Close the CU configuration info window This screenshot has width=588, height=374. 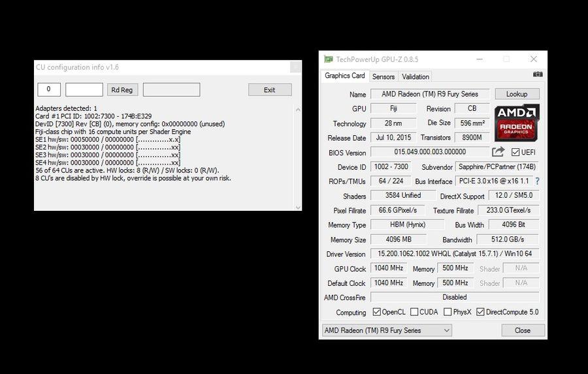point(295,67)
